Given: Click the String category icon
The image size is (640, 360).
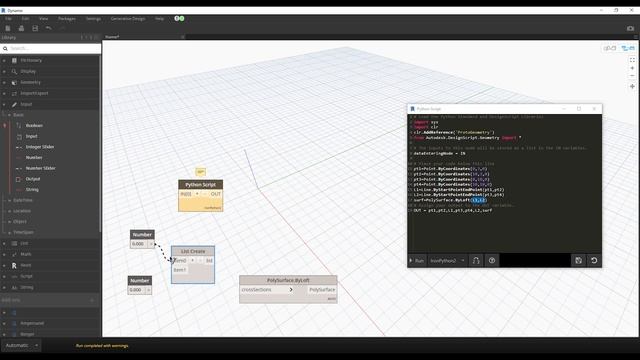Looking at the screenshot, I should (x=14, y=287).
